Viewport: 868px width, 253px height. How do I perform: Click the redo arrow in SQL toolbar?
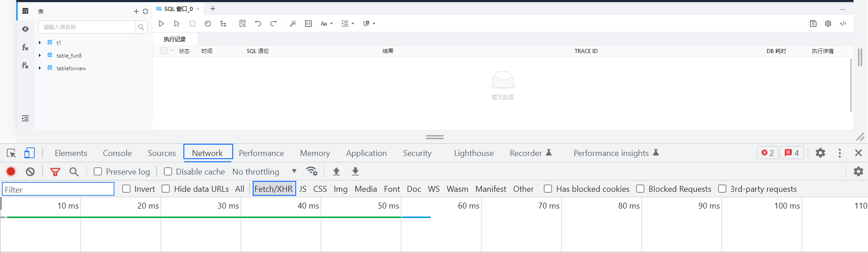point(273,24)
